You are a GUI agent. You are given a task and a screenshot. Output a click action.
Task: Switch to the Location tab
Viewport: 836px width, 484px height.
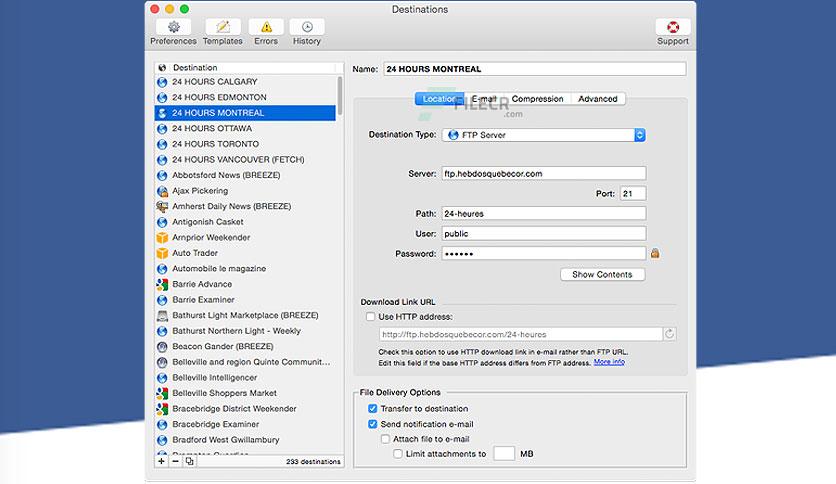[x=439, y=99]
